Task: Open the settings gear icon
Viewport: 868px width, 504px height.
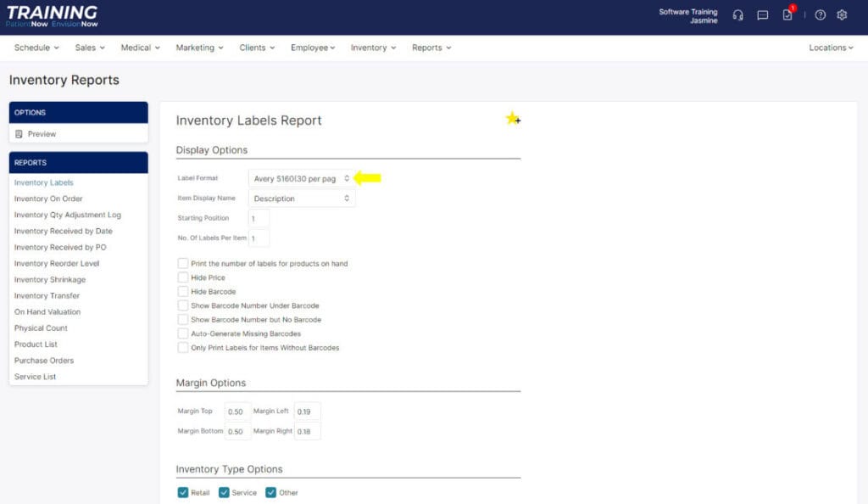Action: (x=842, y=15)
